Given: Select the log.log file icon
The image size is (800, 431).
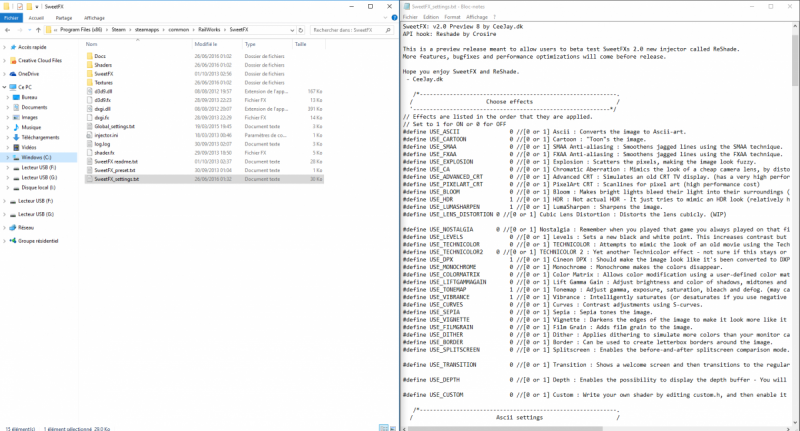Looking at the screenshot, I should point(90,144).
